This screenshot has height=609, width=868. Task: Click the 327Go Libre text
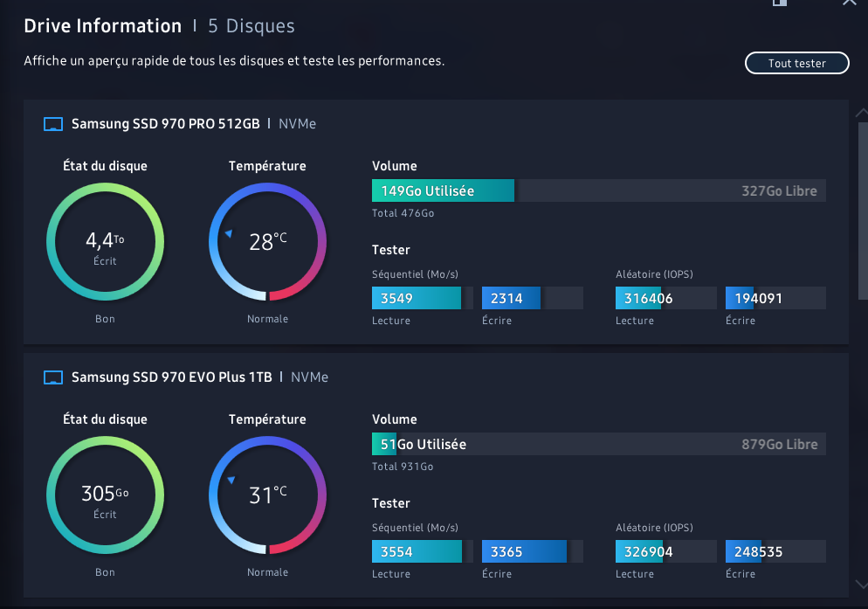(779, 191)
